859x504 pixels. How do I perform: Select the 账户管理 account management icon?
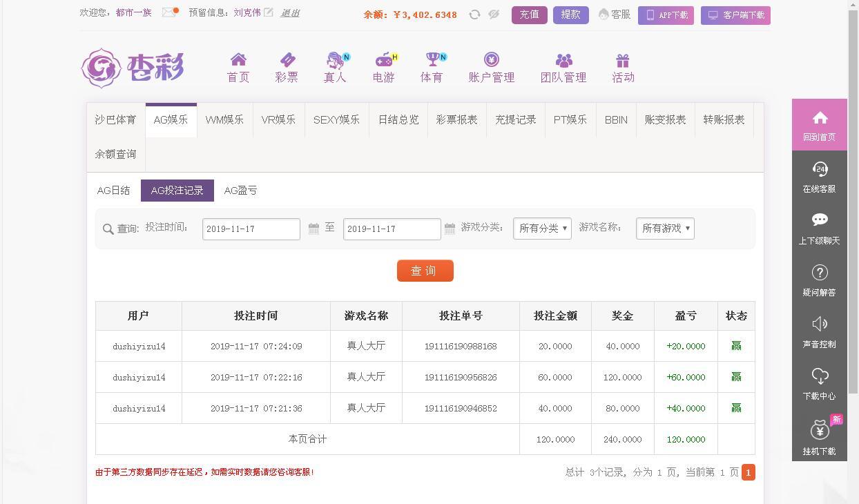coord(492,67)
